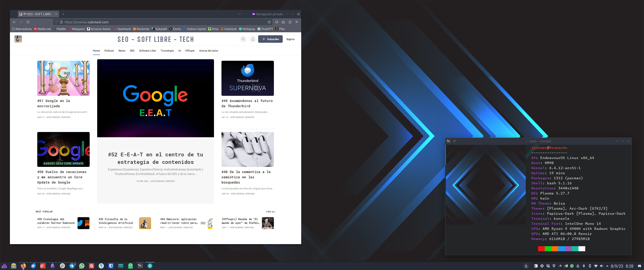
Task: Click the Substack share icon
Action: [253, 39]
